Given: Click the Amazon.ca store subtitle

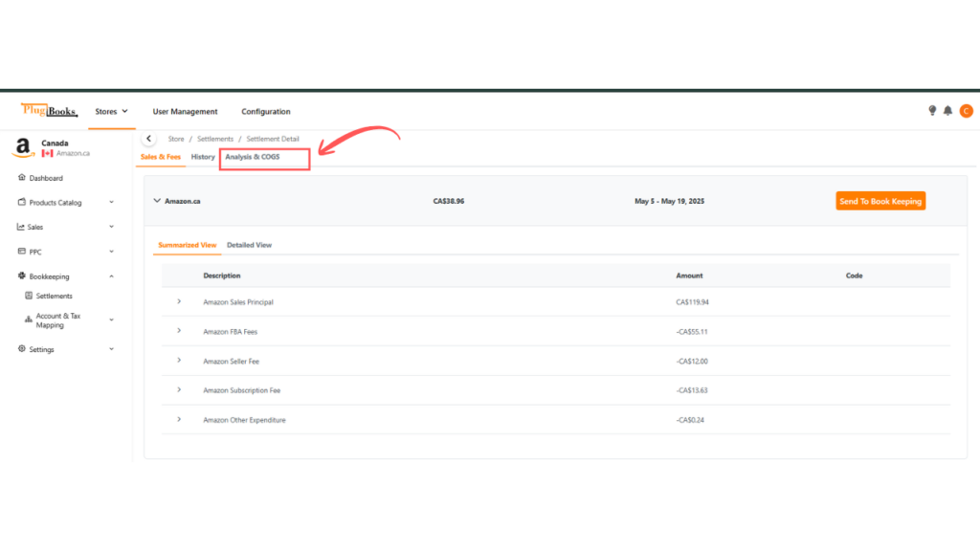Looking at the screenshot, I should click(x=73, y=153).
